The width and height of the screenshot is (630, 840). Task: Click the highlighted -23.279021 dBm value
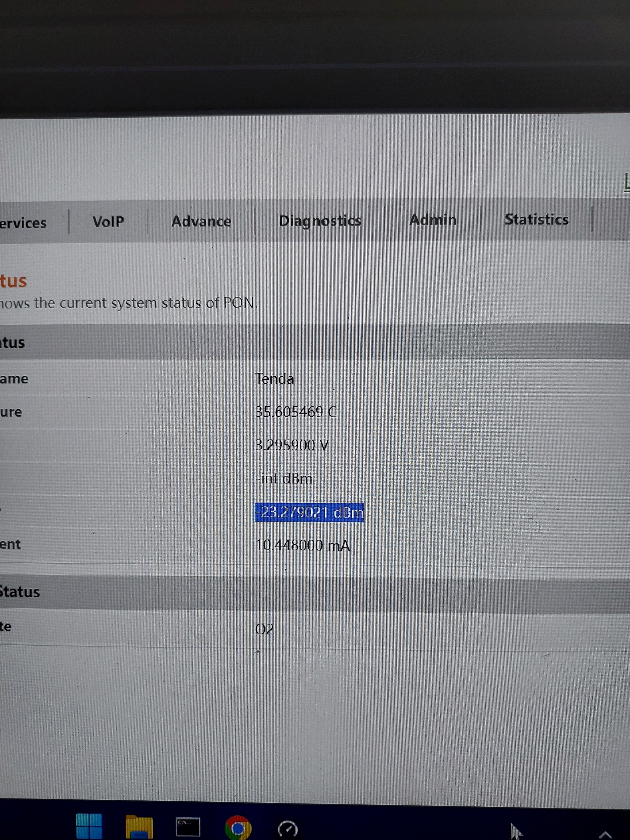pyautogui.click(x=309, y=512)
